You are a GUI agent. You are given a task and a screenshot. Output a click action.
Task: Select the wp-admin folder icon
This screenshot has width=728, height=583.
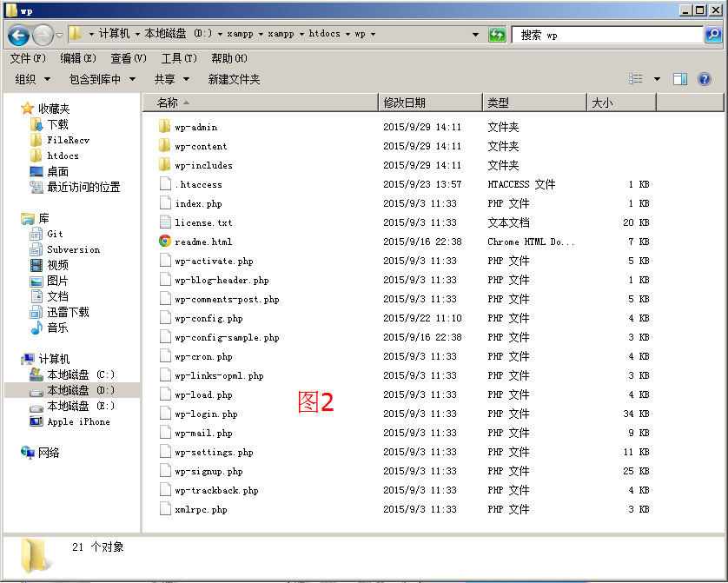[164, 126]
